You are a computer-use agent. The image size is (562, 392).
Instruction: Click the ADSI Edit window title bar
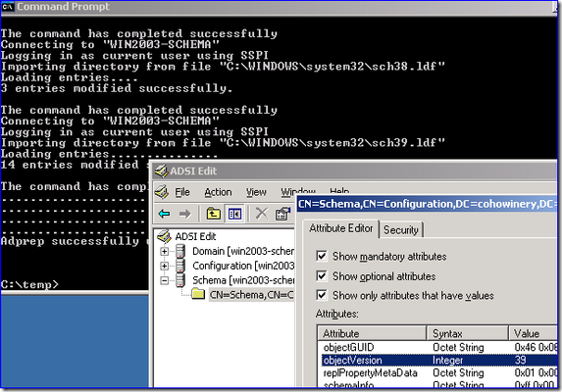point(355,171)
